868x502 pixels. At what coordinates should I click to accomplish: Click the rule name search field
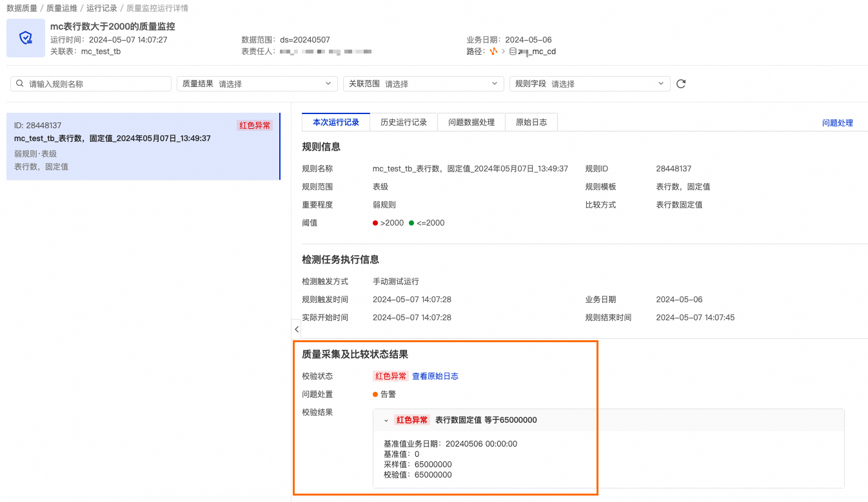(x=91, y=84)
